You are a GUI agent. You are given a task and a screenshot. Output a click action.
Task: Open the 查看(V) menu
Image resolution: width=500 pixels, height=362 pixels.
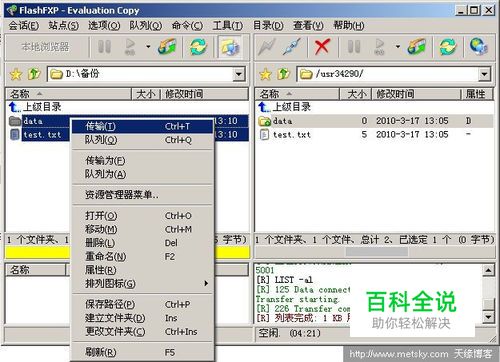[x=308, y=25]
